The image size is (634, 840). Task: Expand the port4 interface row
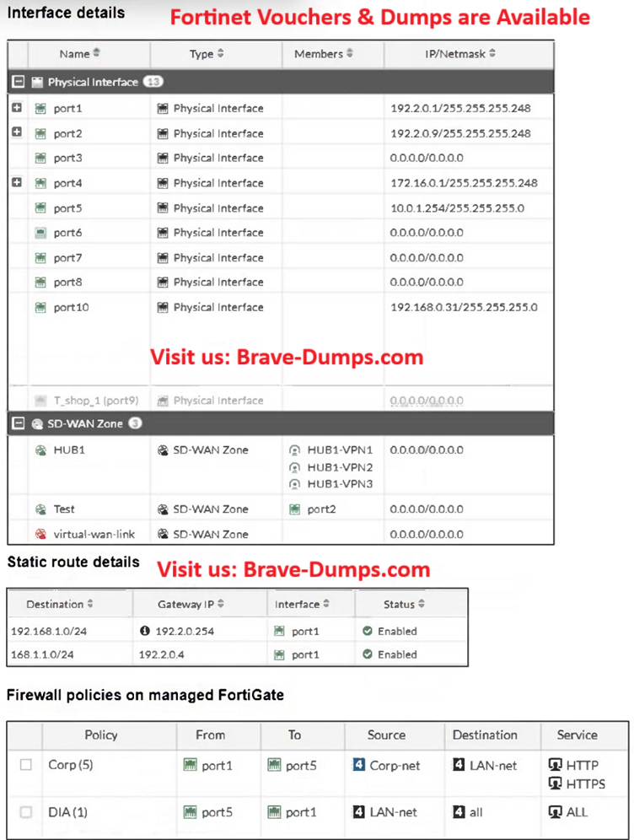click(17, 183)
